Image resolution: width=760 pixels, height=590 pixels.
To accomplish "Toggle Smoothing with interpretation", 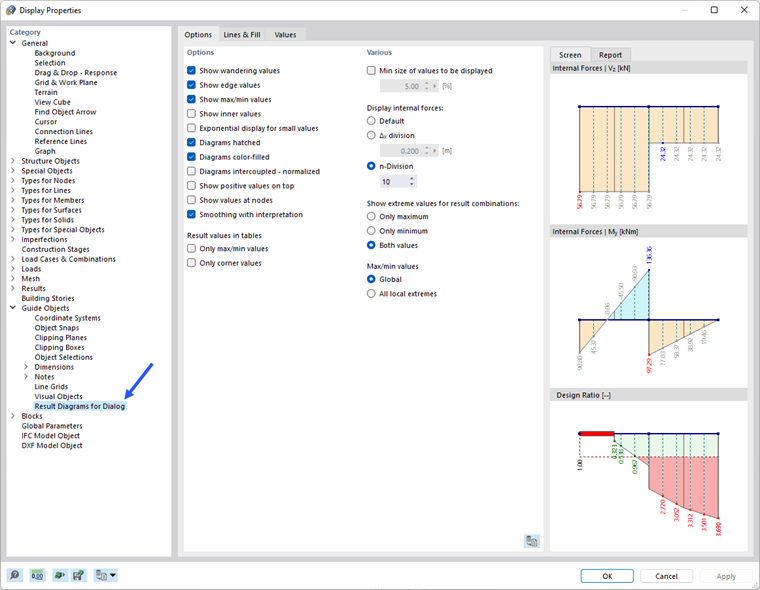I will pos(191,214).
